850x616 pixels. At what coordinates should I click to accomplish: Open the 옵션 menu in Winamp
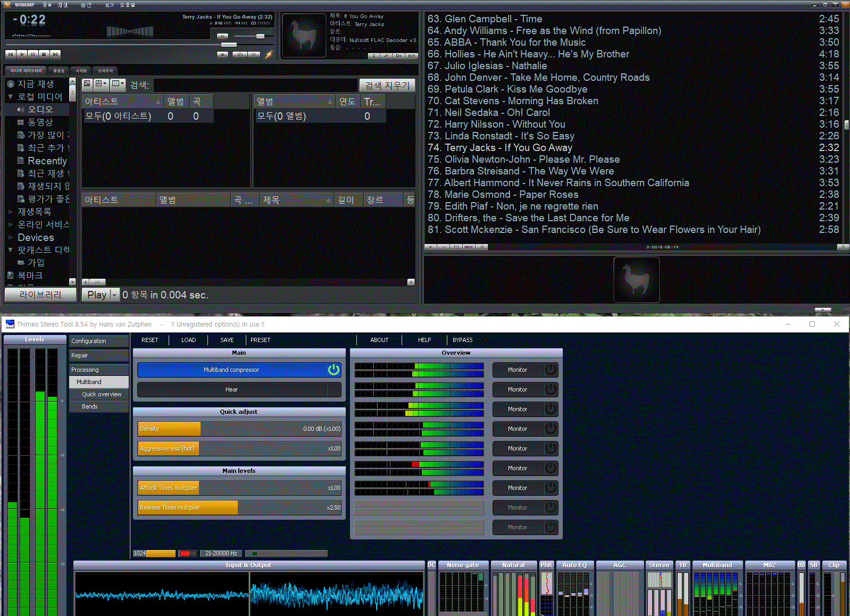[86, 5]
